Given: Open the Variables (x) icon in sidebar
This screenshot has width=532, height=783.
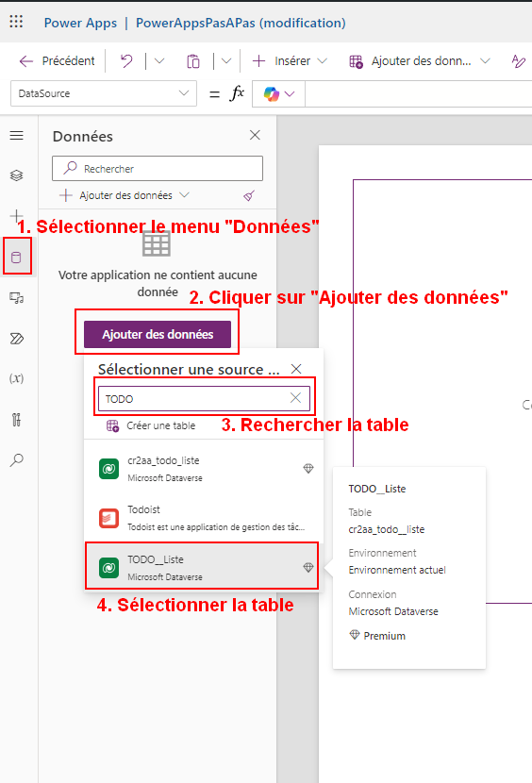Looking at the screenshot, I should (16, 378).
